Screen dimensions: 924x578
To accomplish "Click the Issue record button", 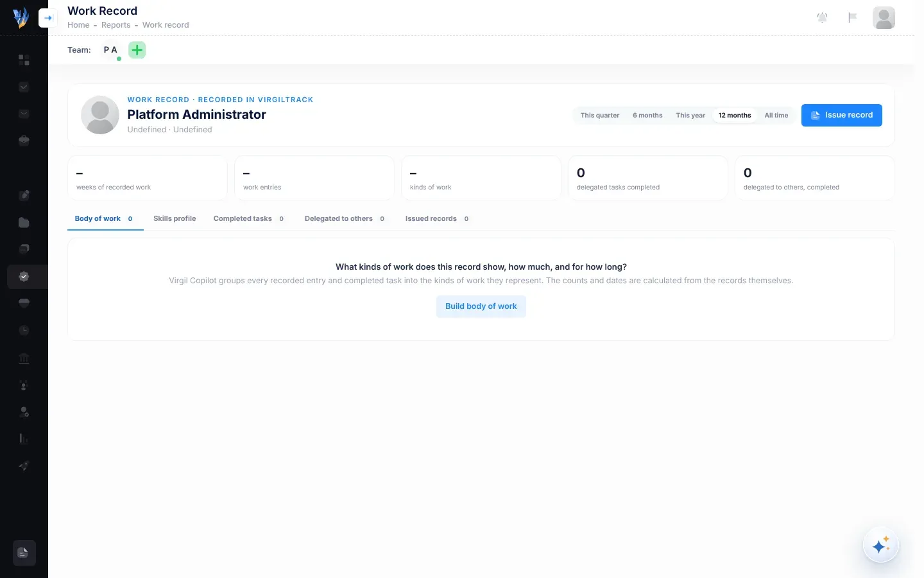I will point(841,115).
